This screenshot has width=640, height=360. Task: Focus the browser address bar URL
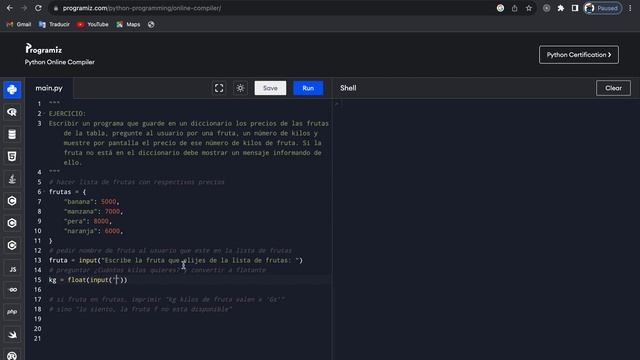coord(142,8)
